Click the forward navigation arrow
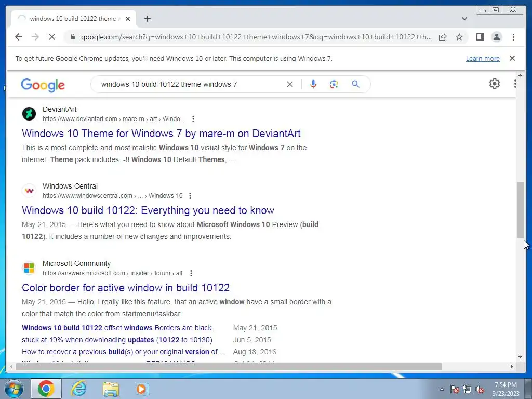 pos(35,37)
